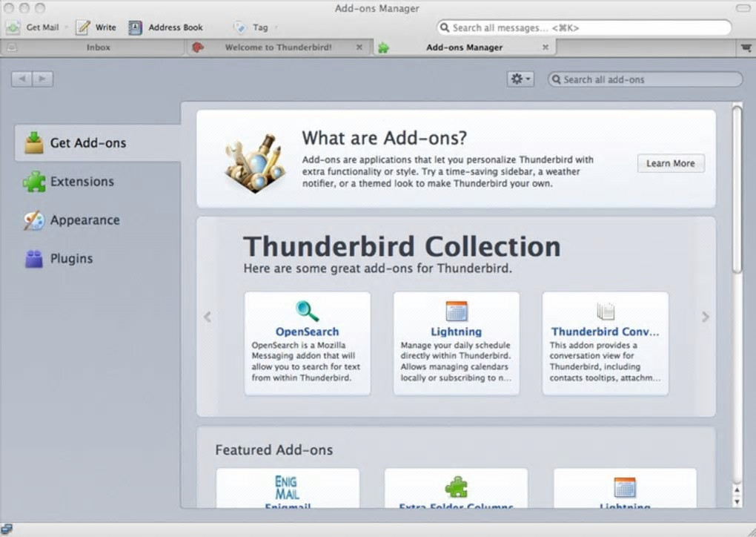Select Get Add-ons in the sidebar
Screen dimensions: 756x537
pos(98,143)
